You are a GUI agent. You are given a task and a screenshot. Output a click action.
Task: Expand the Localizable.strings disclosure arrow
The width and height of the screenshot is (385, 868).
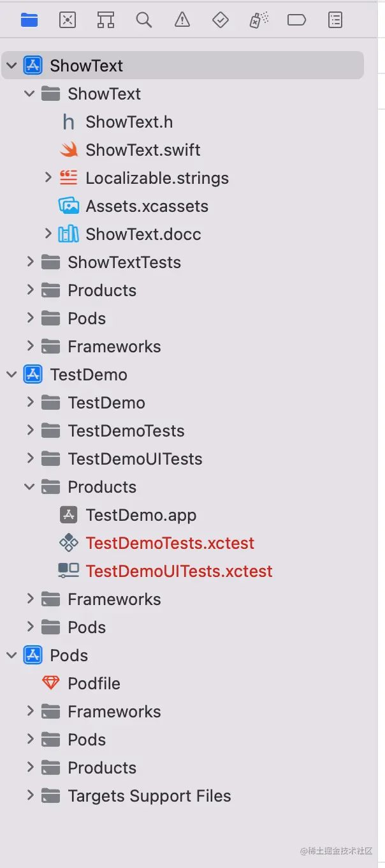click(48, 178)
